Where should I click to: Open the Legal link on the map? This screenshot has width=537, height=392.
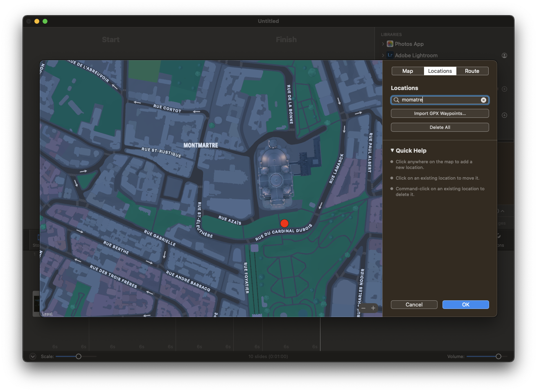(x=47, y=314)
